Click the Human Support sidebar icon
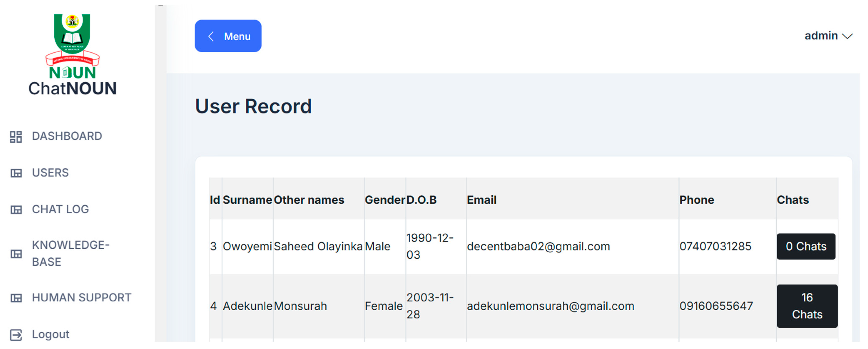 pyautogui.click(x=16, y=298)
